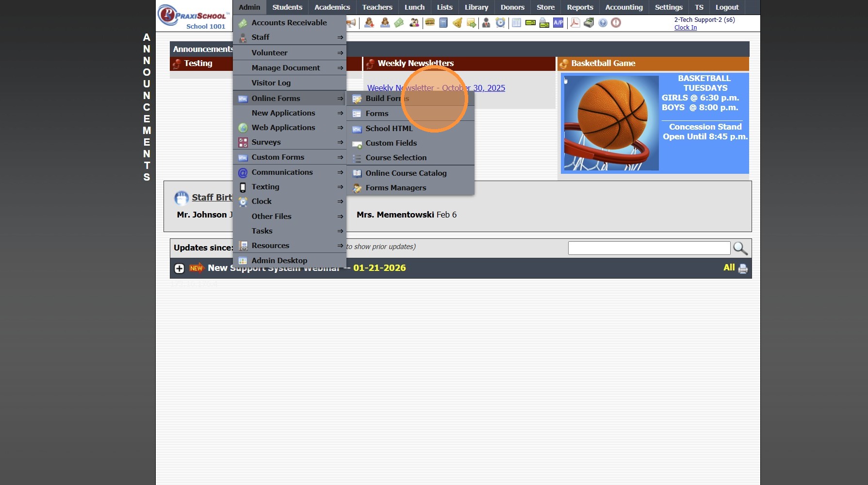
Task: Select Course Selection submenu item
Action: pos(410,158)
